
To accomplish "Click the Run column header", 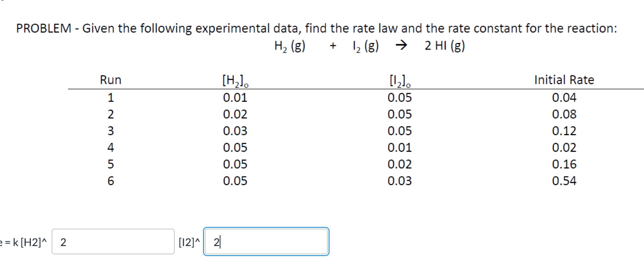I will coord(110,79).
